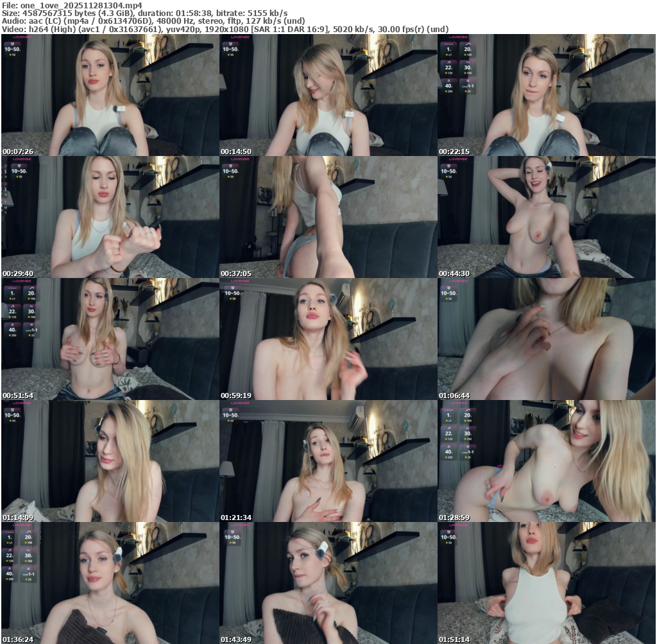Open the last thumbnail at 01:51:14
The width and height of the screenshot is (657, 644).
point(546,583)
